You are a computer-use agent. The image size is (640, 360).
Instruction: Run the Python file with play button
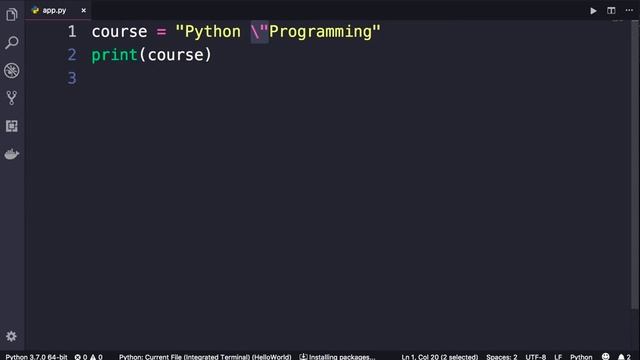(593, 11)
